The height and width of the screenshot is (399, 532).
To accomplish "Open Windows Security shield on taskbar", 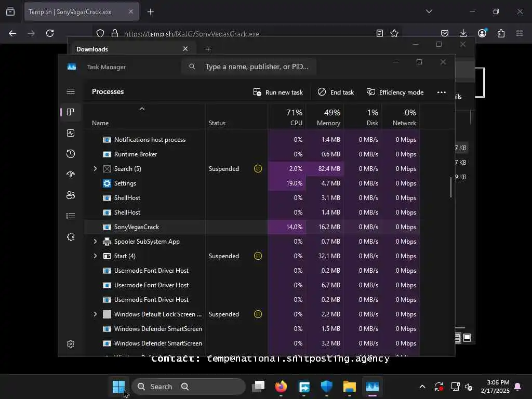I will 326,387.
